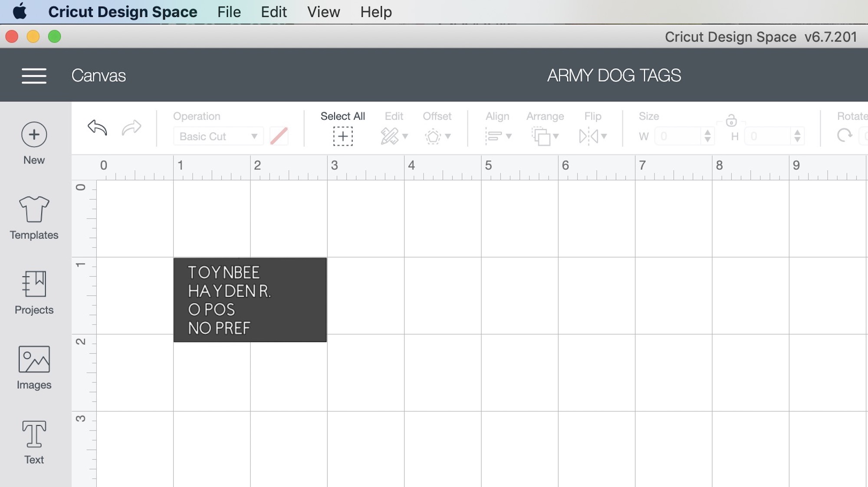
Task: Click the Width stepper arrows
Action: [708, 136]
